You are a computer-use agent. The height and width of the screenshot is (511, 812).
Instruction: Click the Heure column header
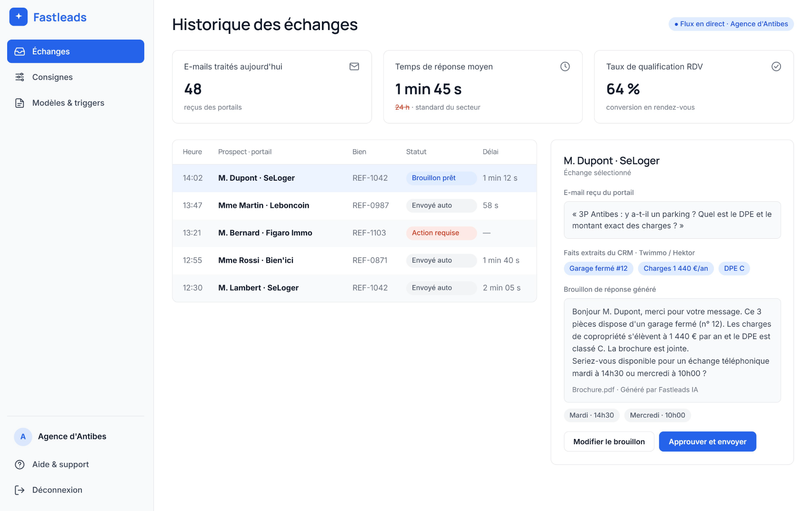click(192, 152)
